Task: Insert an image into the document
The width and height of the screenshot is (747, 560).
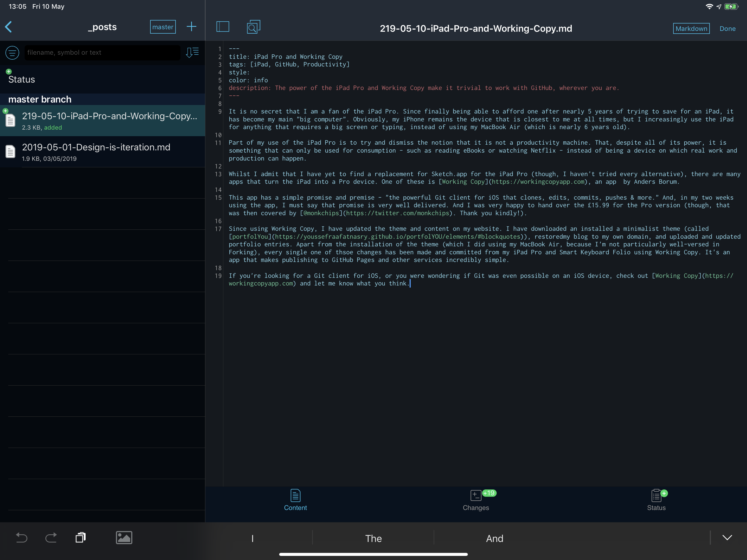Action: pyautogui.click(x=124, y=537)
